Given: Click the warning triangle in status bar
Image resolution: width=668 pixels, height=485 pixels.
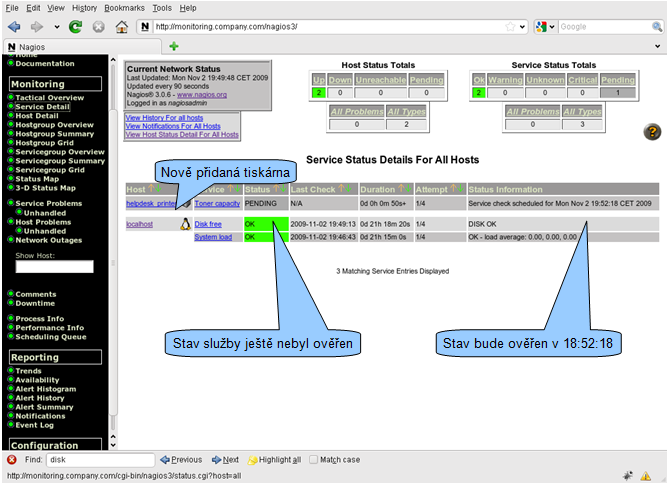Looking at the screenshot, I should pos(645,476).
